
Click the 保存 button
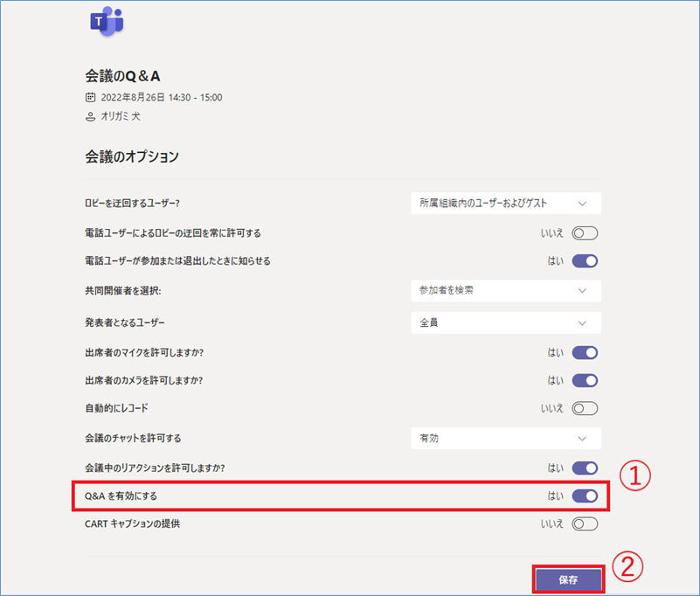[568, 579]
